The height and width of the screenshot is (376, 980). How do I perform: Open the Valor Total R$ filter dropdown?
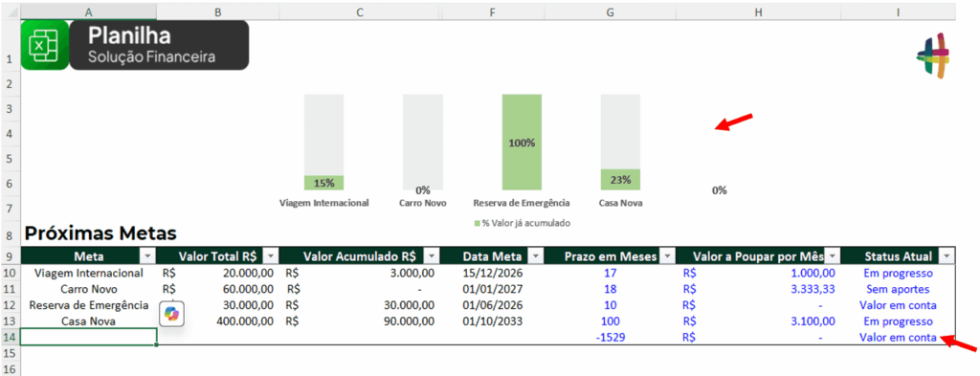[x=270, y=256]
